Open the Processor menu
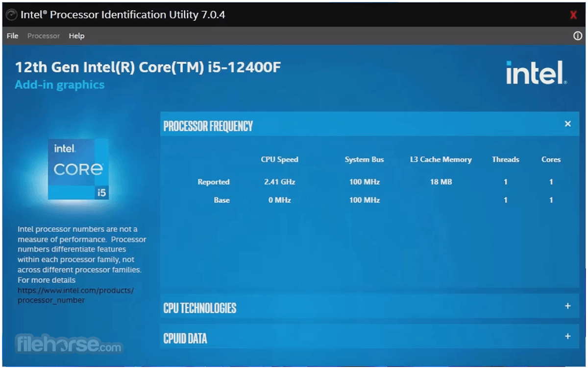588x369 pixels. (44, 36)
